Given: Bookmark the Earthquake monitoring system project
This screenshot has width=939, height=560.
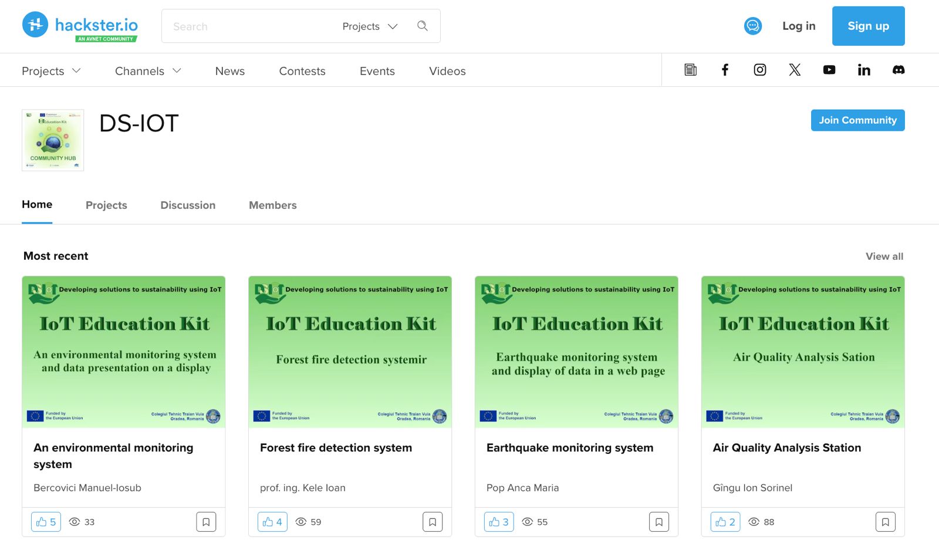Looking at the screenshot, I should tap(659, 522).
